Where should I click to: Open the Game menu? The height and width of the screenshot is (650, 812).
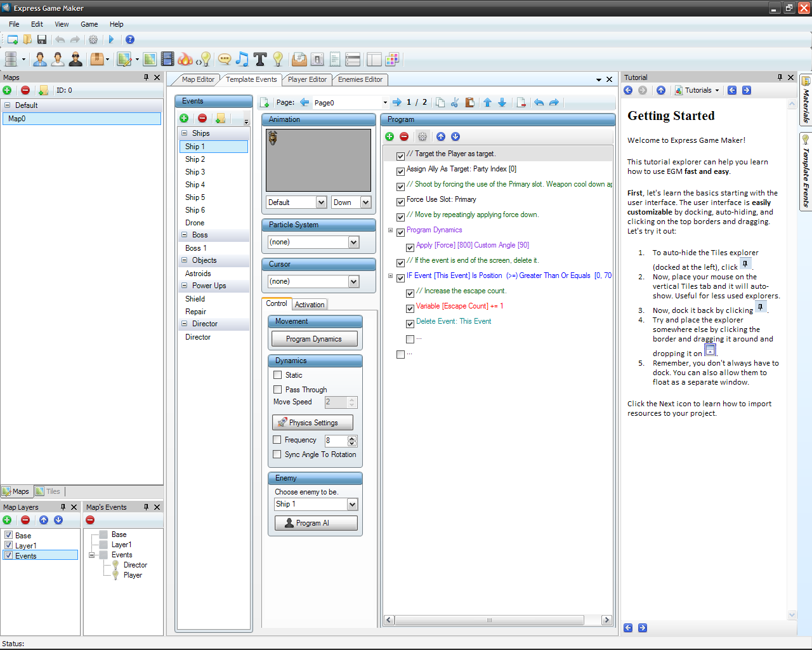click(x=89, y=24)
